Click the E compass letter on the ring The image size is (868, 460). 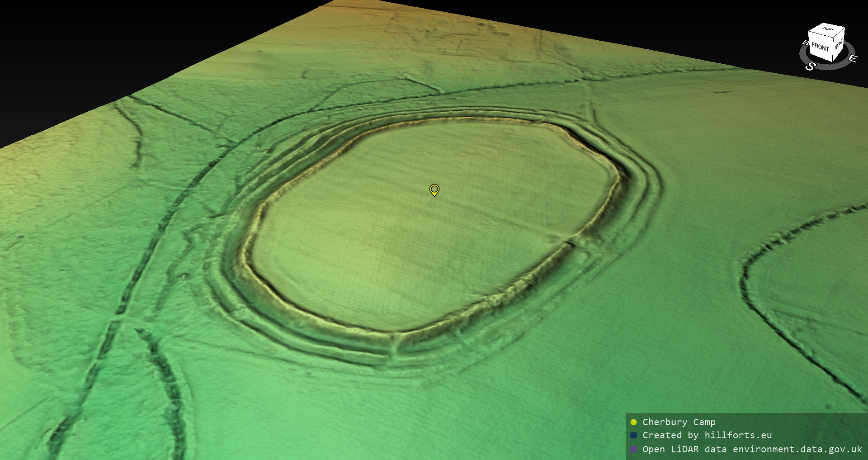tap(852, 59)
